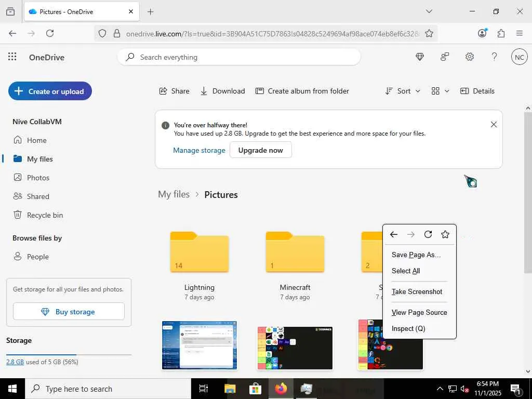Open the OneDrive app launcher grid

point(12,57)
